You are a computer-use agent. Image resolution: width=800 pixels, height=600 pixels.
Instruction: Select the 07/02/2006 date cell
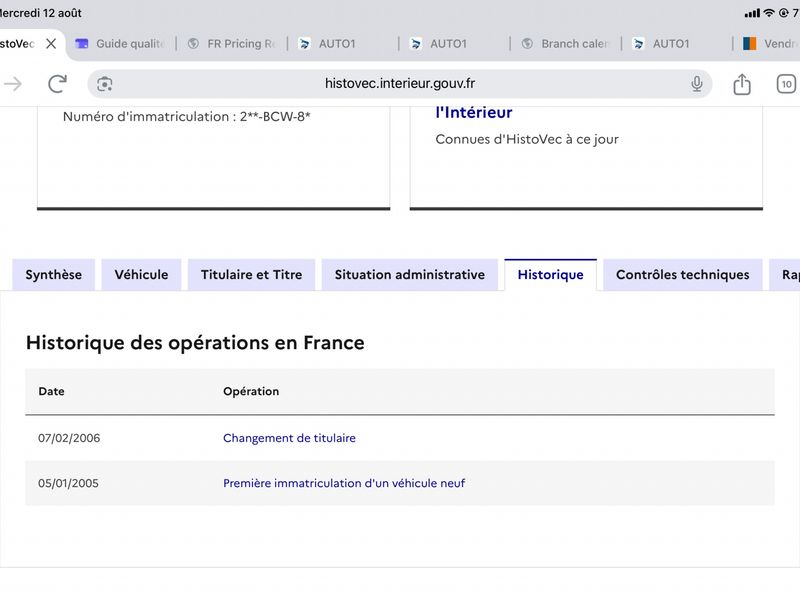(69, 438)
